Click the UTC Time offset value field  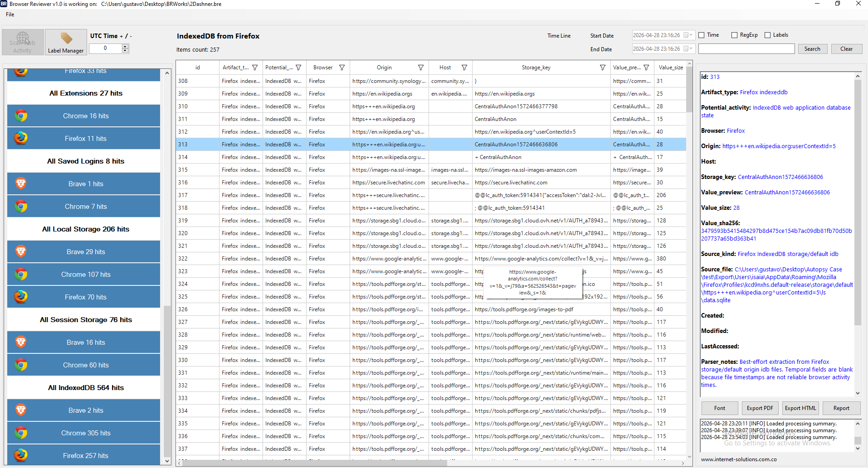coord(106,48)
